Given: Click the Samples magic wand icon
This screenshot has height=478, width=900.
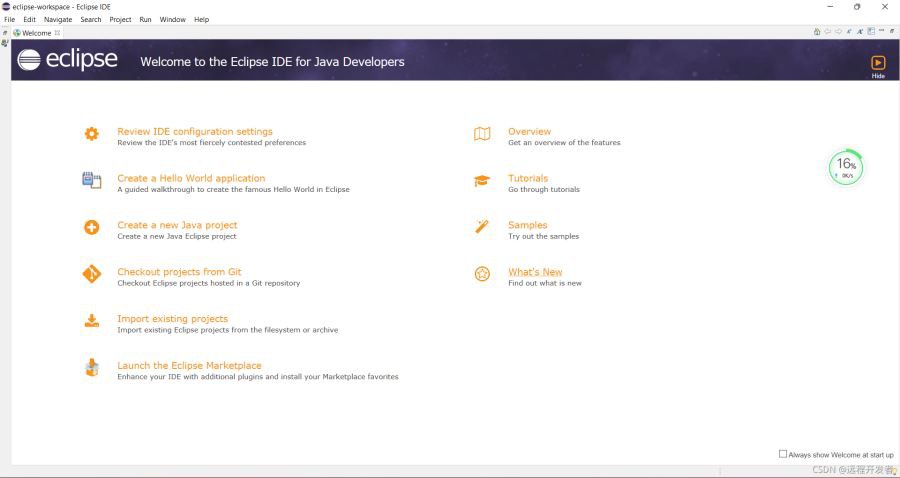Looking at the screenshot, I should pyautogui.click(x=482, y=227).
